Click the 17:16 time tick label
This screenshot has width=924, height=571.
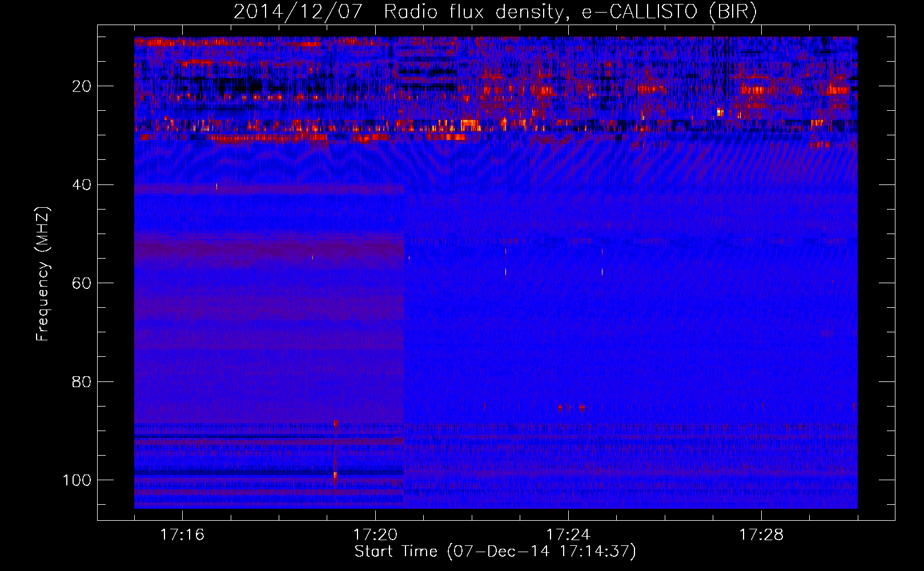[182, 534]
